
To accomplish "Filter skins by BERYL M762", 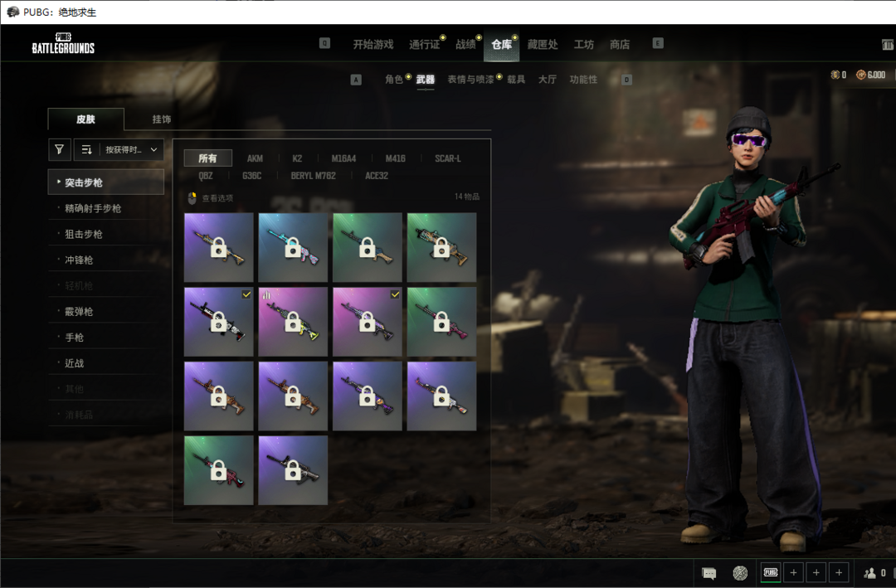I will point(313,176).
